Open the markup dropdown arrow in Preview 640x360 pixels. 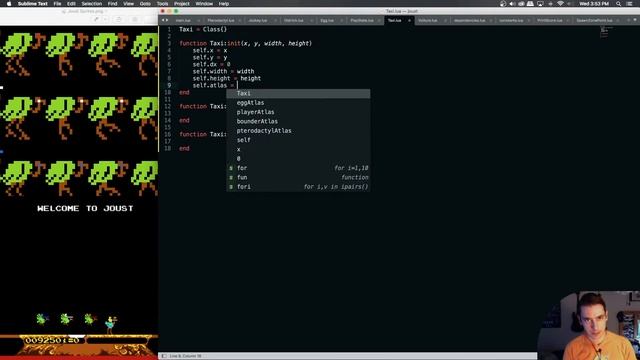tap(105, 19)
